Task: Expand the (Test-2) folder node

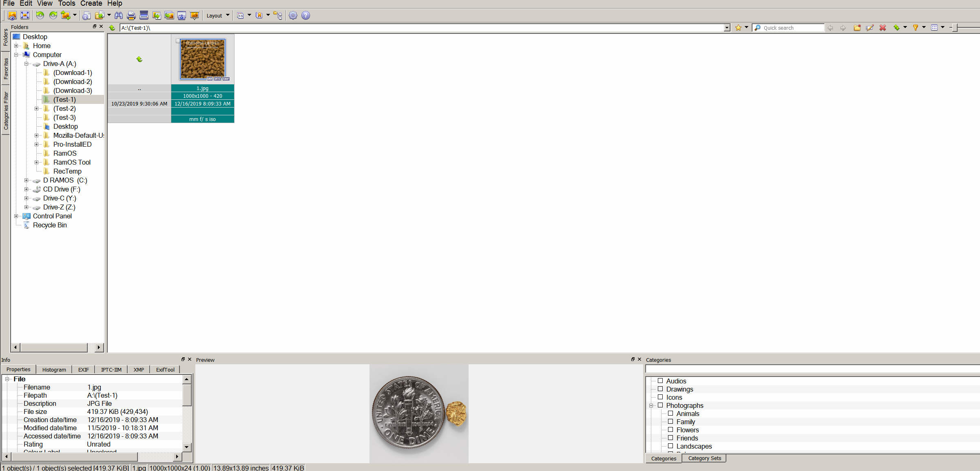Action: click(x=36, y=108)
